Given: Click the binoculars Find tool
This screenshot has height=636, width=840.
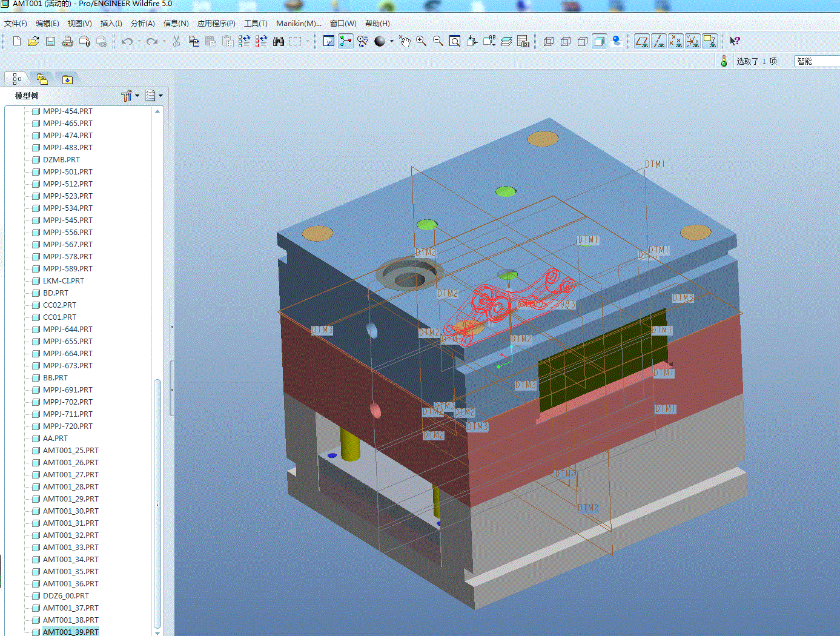Looking at the screenshot, I should 279,41.
